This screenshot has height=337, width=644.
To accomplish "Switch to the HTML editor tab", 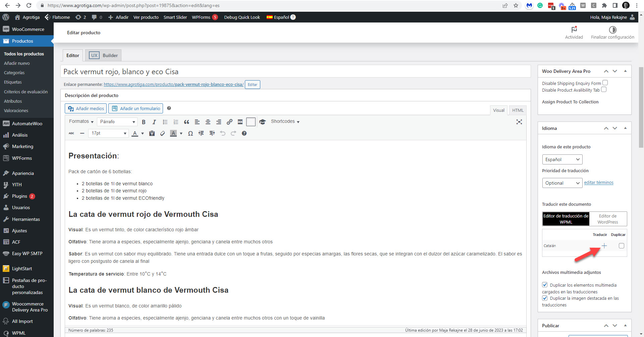I will point(518,110).
